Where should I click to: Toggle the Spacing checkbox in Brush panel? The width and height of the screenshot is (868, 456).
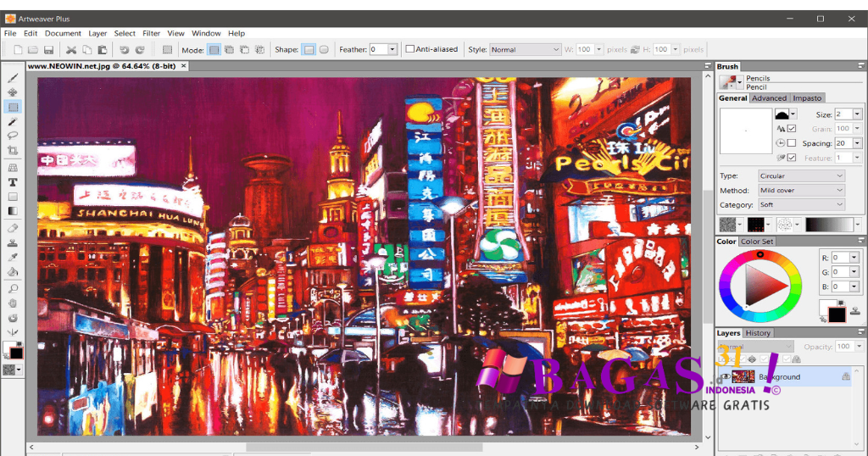(x=792, y=142)
